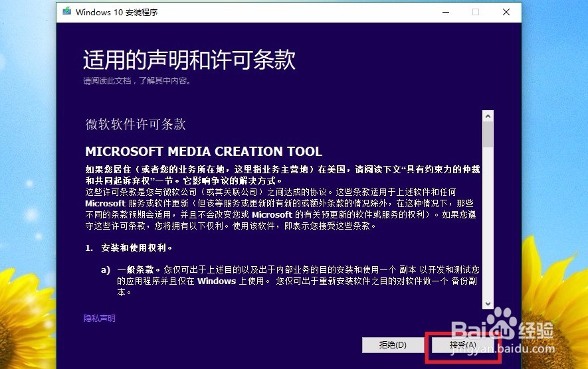Click the scrollbar up arrow in license text
588x369 pixels.
click(x=488, y=116)
